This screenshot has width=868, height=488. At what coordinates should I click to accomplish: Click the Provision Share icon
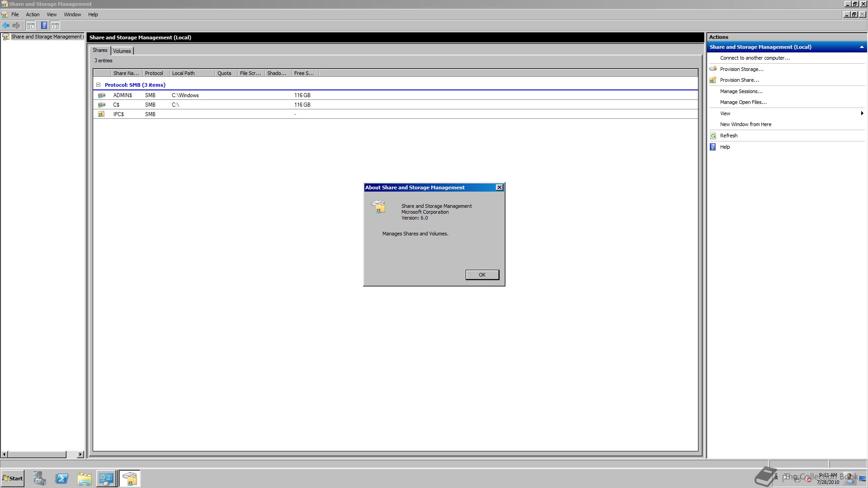pyautogui.click(x=713, y=80)
